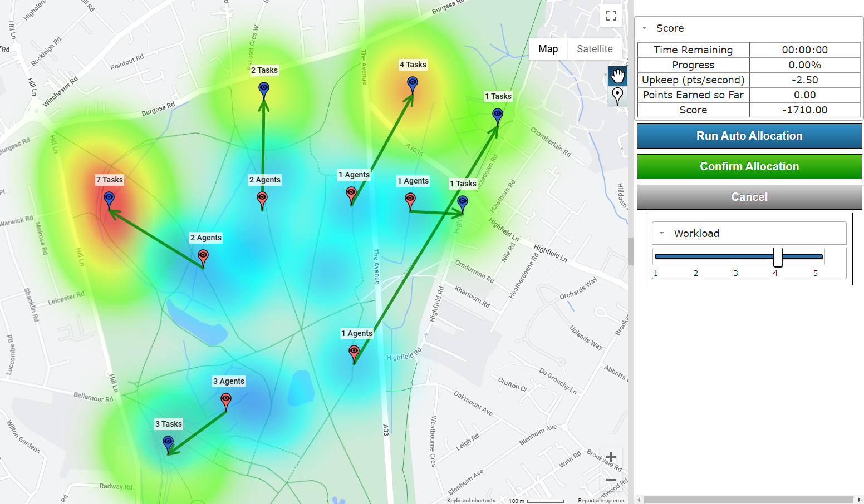Switch to the Satellite view tab
The height and width of the screenshot is (504, 864).
[593, 48]
